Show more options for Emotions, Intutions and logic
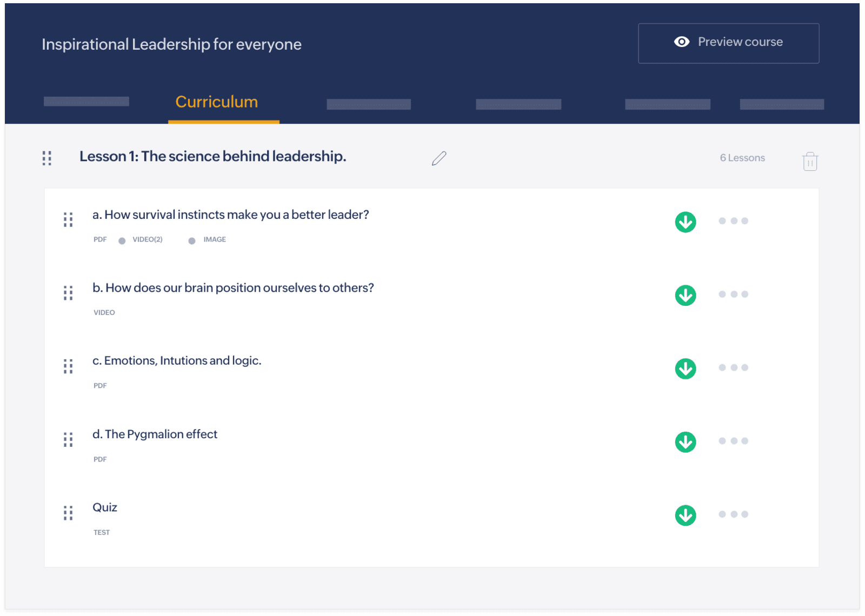 tap(733, 367)
